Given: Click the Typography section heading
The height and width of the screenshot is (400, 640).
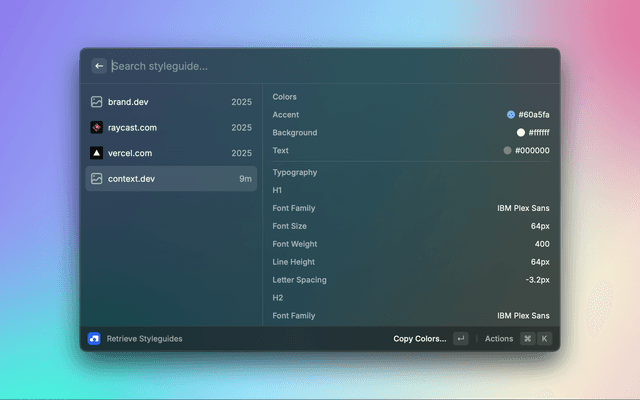Looking at the screenshot, I should [x=295, y=172].
